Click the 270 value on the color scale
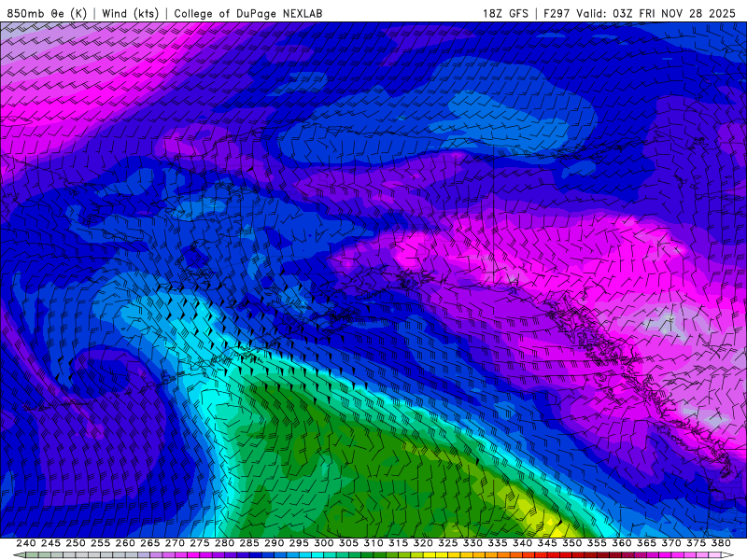The width and height of the screenshot is (747, 560). coord(175,543)
